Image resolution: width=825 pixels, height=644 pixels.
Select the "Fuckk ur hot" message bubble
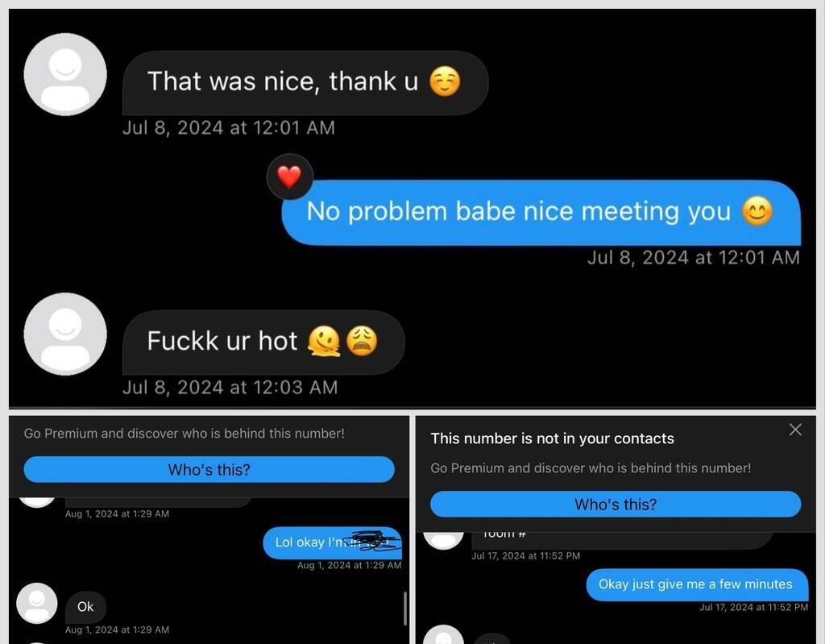coord(263,343)
